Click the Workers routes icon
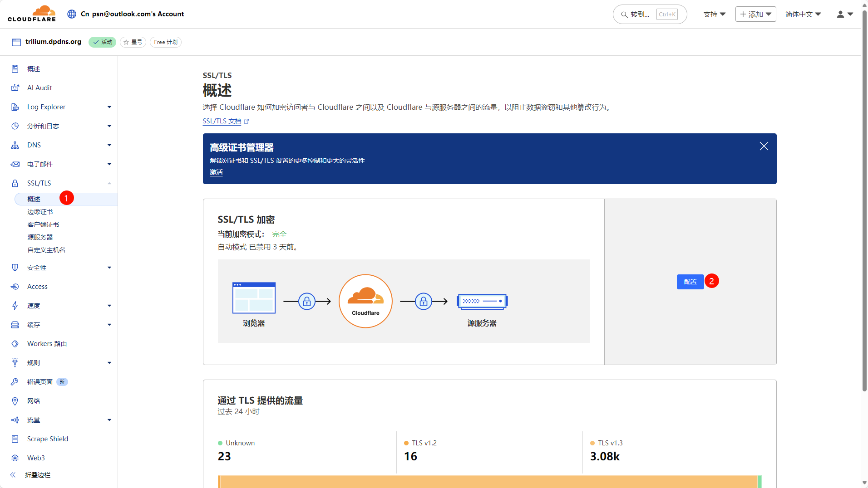This screenshot has width=868, height=488. [15, 344]
